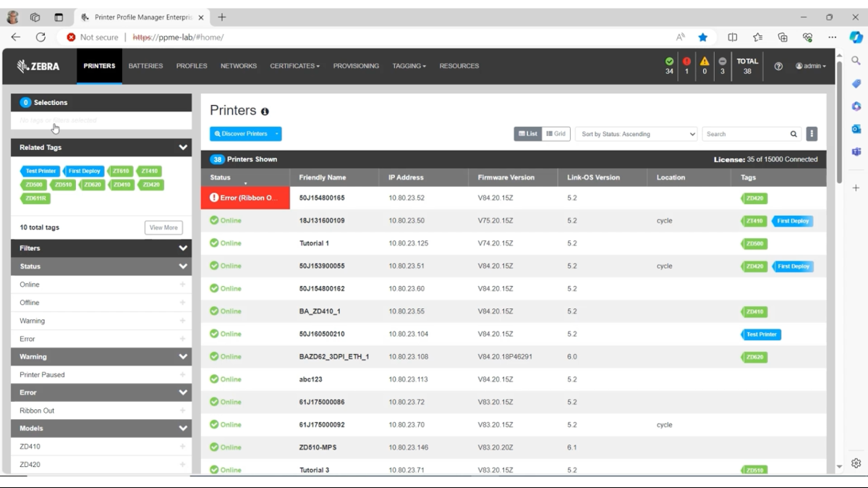Viewport: 868px width, 488px height.
Task: Click the printer Search input field
Action: (x=744, y=134)
